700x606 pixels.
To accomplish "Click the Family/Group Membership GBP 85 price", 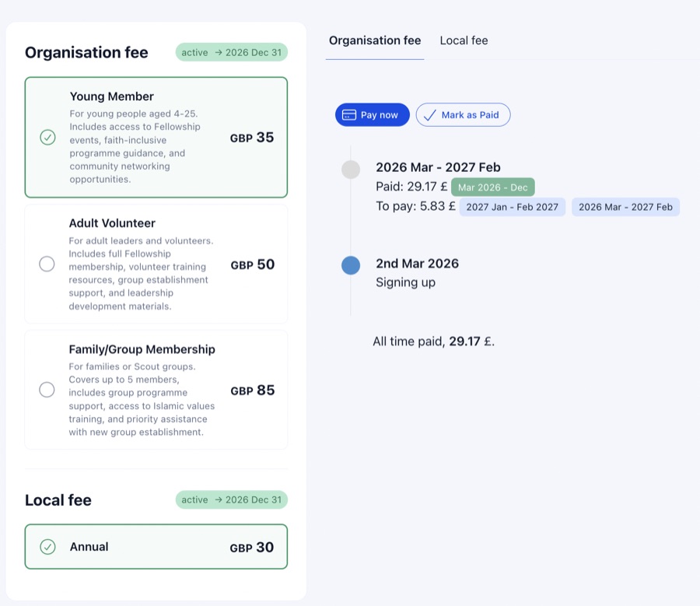I will point(253,391).
